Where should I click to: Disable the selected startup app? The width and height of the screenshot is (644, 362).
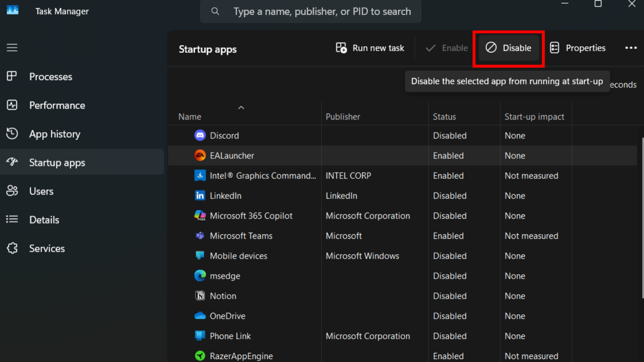(508, 48)
